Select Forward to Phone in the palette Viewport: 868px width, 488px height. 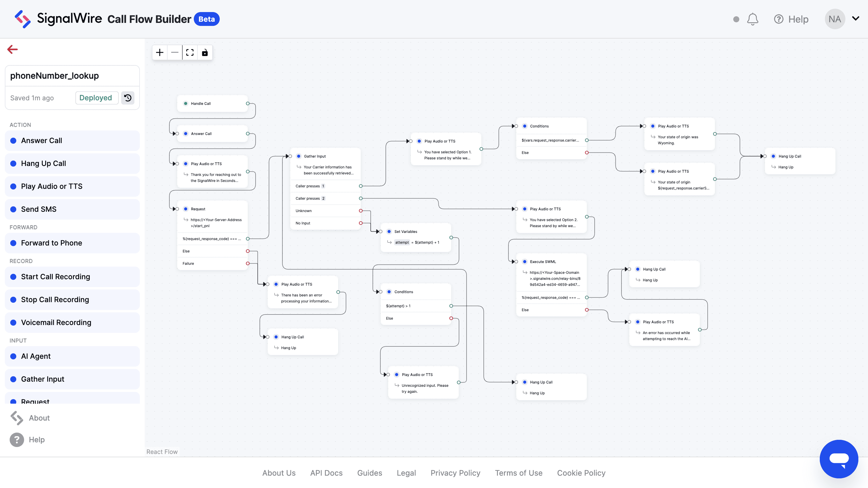tap(72, 243)
